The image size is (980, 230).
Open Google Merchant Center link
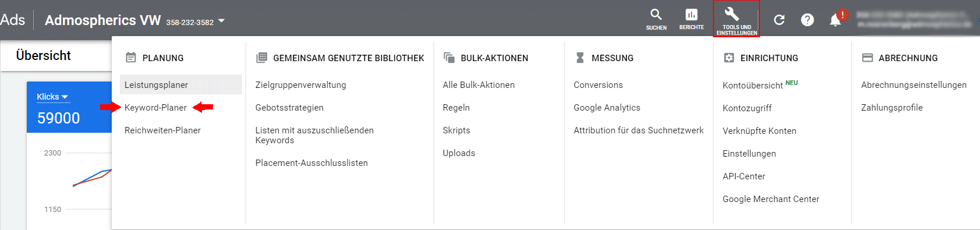[771, 199]
